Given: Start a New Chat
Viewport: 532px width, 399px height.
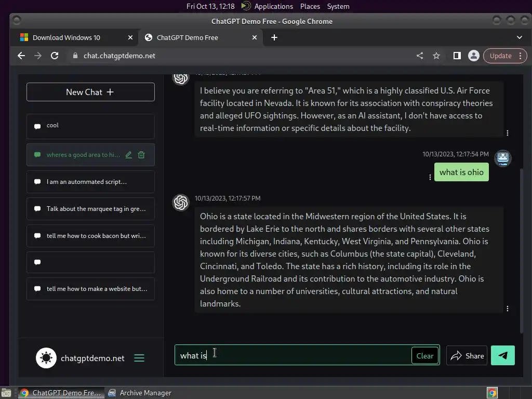Looking at the screenshot, I should pos(90,92).
